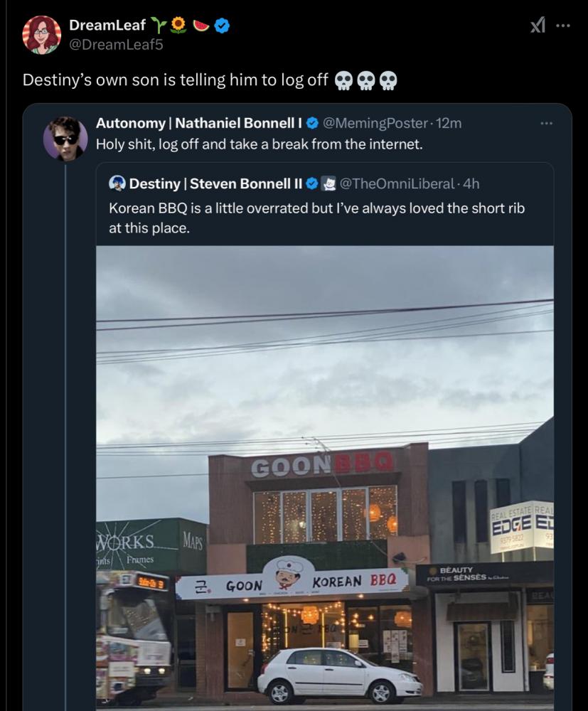
Task: Click the blue verified badge next to DreamLeaf
Action: (x=222, y=26)
